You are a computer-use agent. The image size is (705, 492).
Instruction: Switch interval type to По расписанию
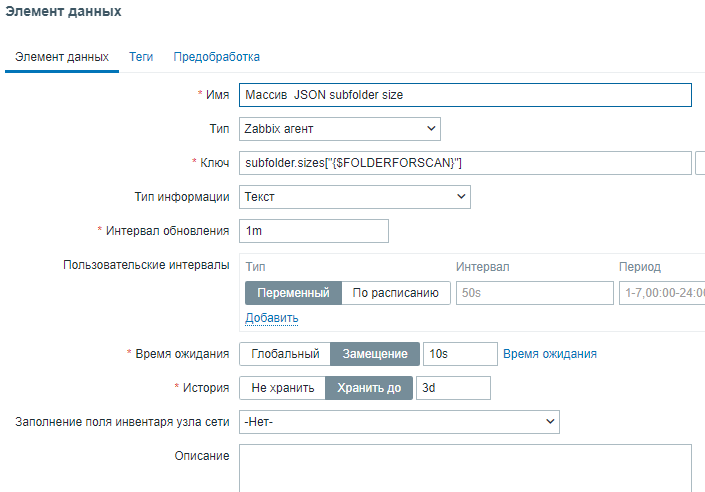coord(395,293)
